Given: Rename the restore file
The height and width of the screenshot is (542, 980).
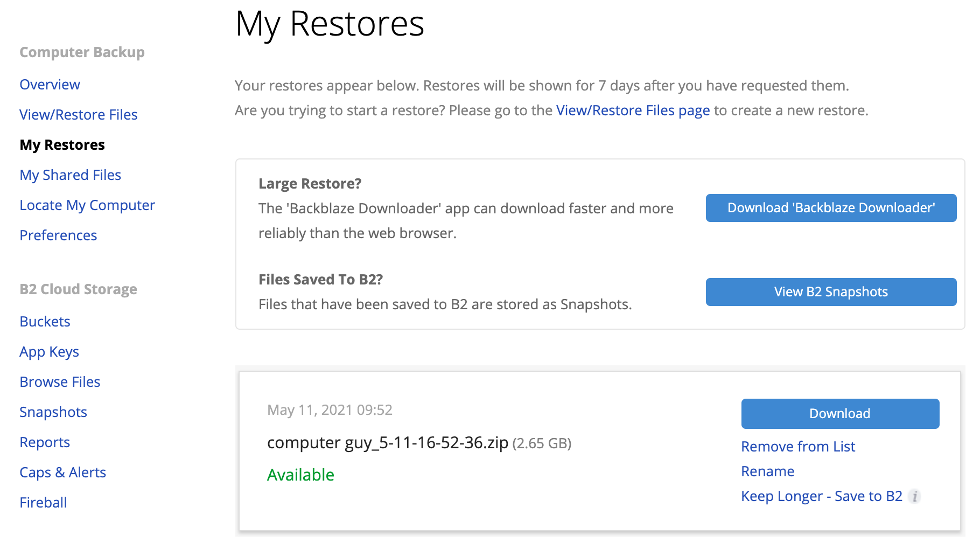Looking at the screenshot, I should [x=767, y=471].
